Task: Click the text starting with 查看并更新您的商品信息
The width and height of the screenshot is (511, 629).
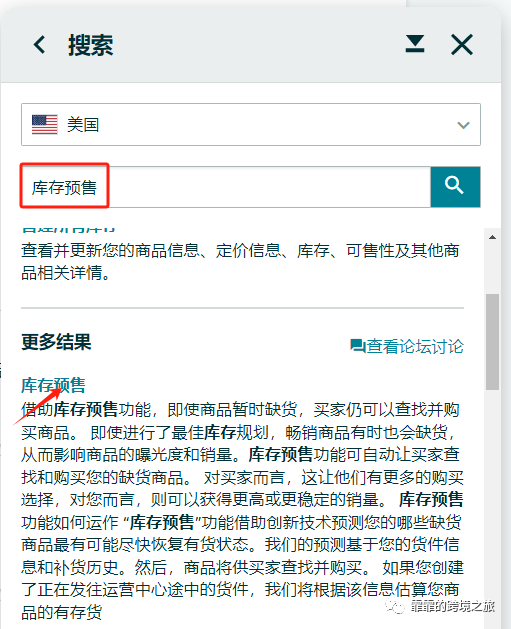Action: (240, 262)
